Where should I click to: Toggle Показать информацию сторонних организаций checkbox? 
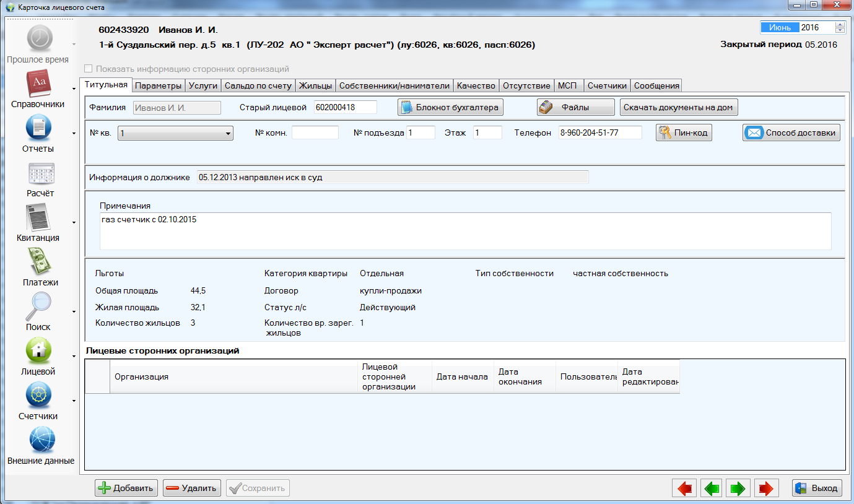(x=89, y=69)
